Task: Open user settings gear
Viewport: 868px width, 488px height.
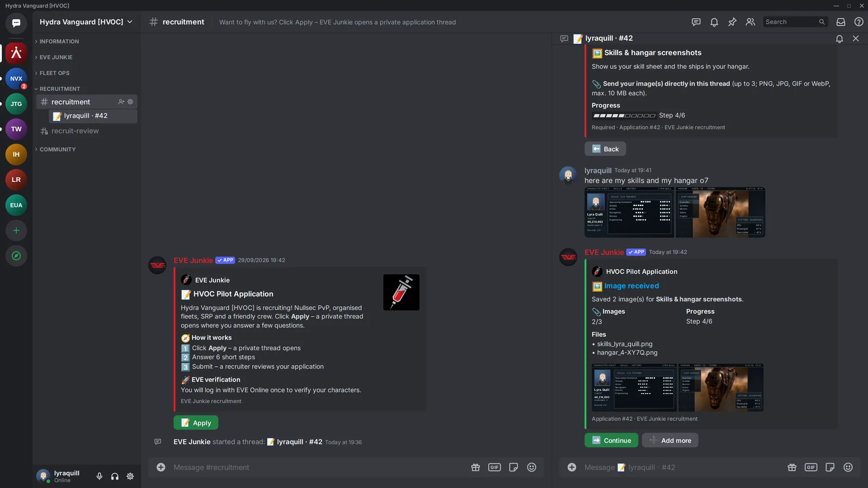Action: 130,476
